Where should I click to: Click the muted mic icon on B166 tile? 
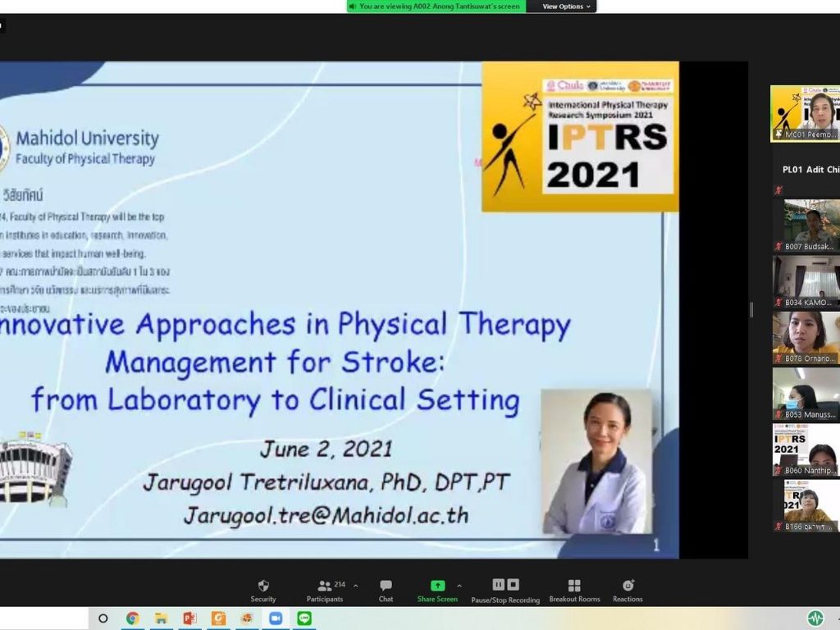click(x=778, y=527)
